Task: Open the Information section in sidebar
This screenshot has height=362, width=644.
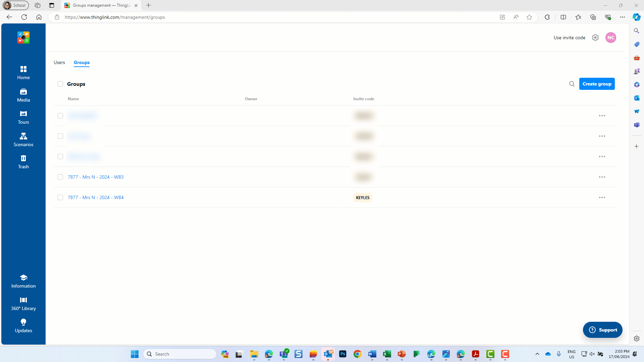Action: (x=23, y=281)
